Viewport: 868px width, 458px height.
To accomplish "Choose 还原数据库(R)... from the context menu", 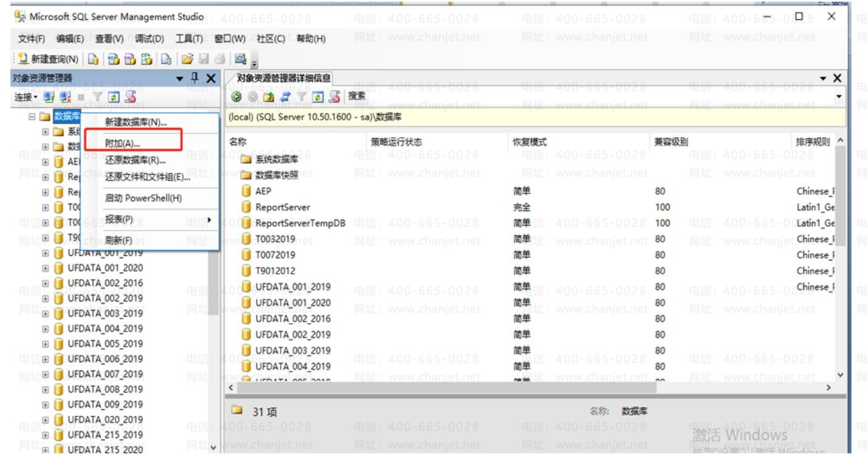I will coord(150,160).
